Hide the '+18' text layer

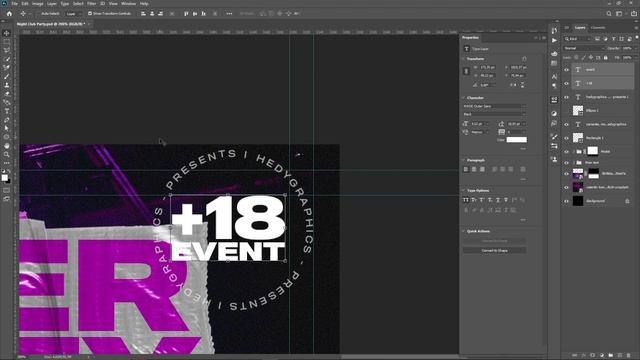(x=567, y=83)
